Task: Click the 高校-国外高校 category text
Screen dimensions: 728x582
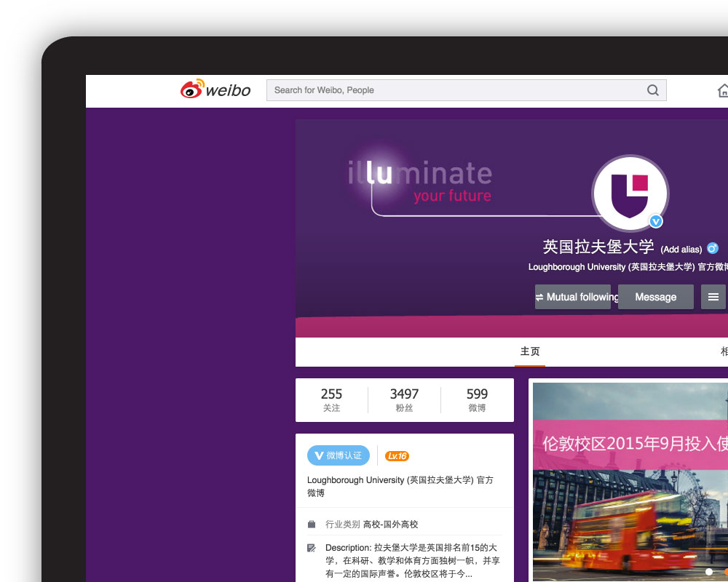Action: pos(390,524)
